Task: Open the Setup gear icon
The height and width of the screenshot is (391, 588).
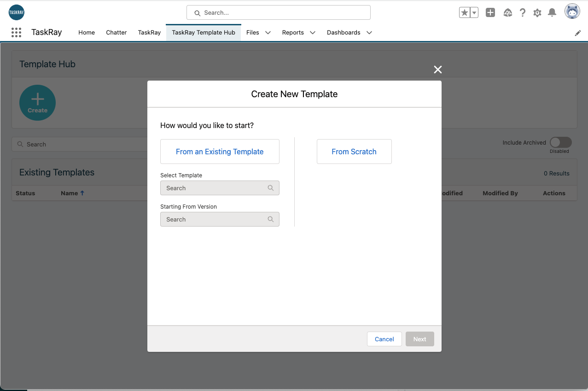Action: 537,13
